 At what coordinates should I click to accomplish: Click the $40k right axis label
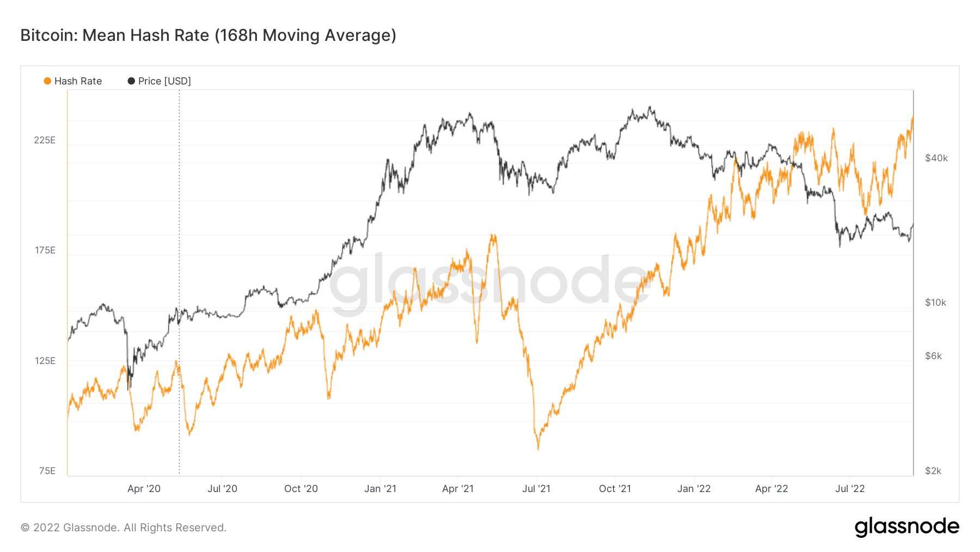click(936, 158)
